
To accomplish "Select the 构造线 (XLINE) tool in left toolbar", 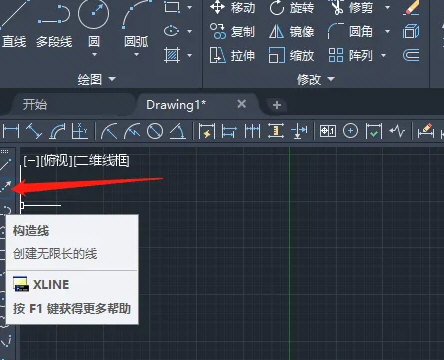I will (7, 186).
